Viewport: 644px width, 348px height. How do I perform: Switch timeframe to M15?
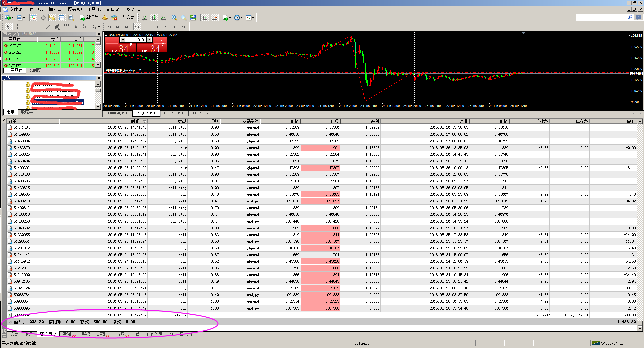coord(128,27)
